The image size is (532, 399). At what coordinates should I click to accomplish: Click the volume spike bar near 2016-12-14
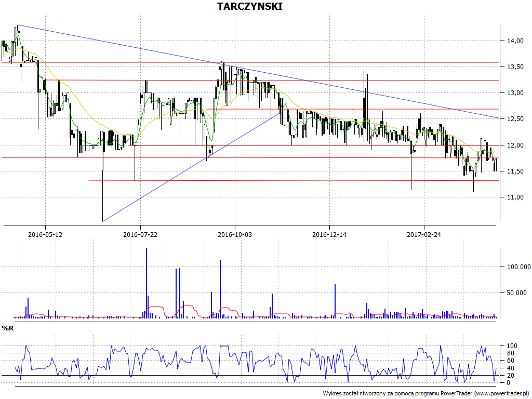click(335, 301)
